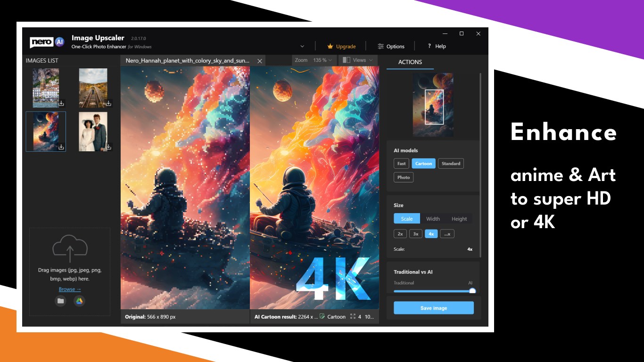Switch Size mode to Height
This screenshot has width=644, height=362.
click(459, 219)
